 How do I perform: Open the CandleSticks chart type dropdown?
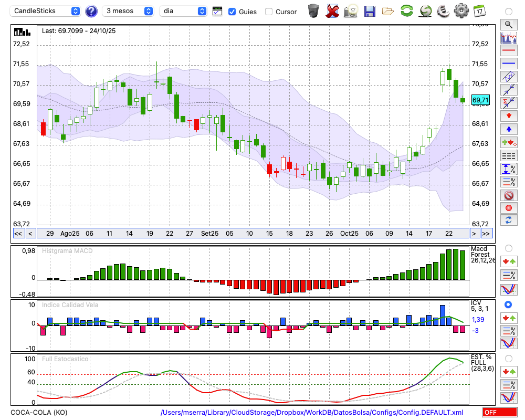coord(46,11)
